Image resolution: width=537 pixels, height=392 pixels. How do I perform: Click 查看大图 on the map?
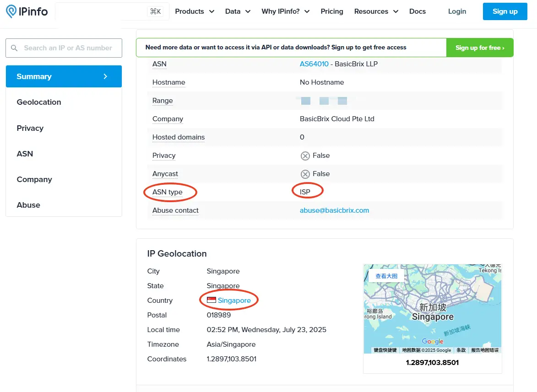click(386, 276)
